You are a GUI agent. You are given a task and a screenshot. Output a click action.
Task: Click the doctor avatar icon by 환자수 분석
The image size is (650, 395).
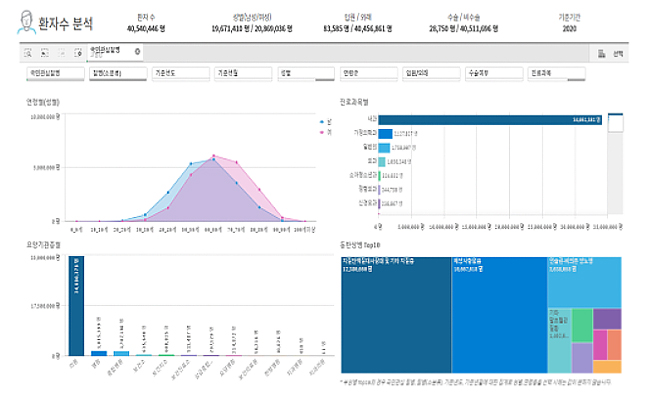(x=26, y=22)
